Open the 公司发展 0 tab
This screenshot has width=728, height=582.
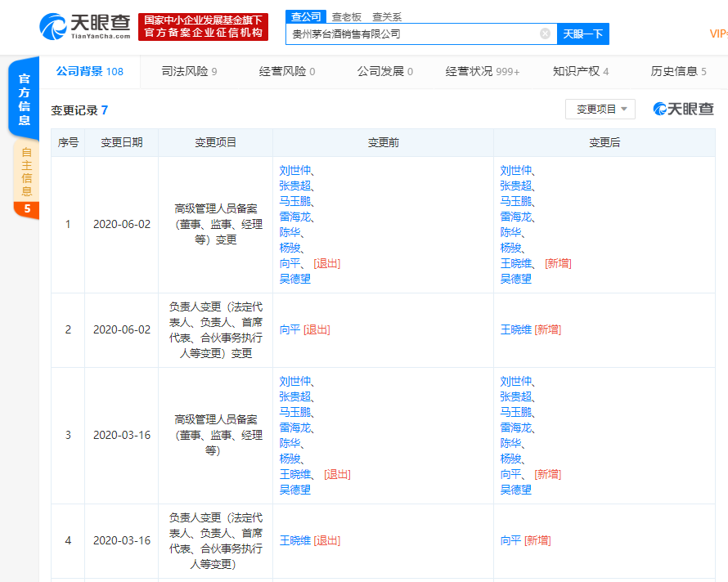point(385,71)
